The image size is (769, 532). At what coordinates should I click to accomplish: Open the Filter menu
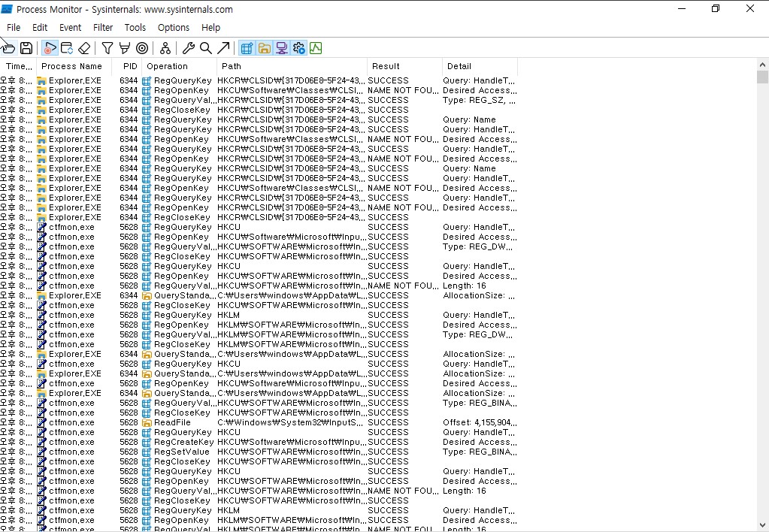[x=103, y=28]
